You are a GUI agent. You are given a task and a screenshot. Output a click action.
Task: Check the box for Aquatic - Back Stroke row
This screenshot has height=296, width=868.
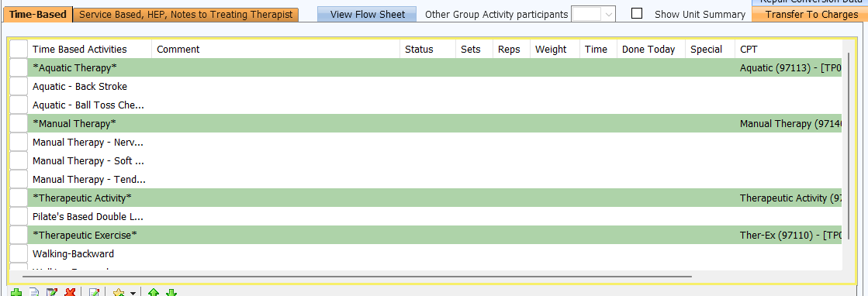(x=19, y=86)
